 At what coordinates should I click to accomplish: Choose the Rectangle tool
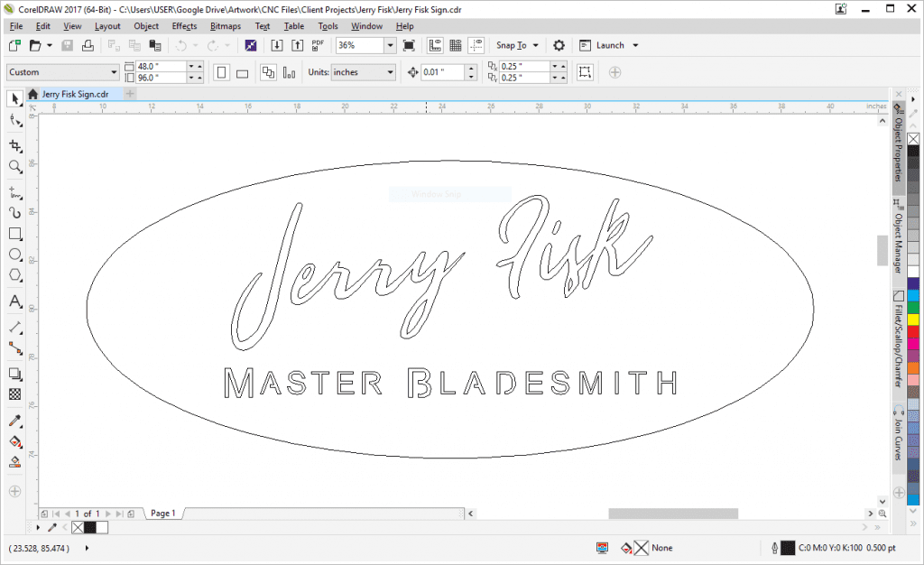click(x=14, y=234)
